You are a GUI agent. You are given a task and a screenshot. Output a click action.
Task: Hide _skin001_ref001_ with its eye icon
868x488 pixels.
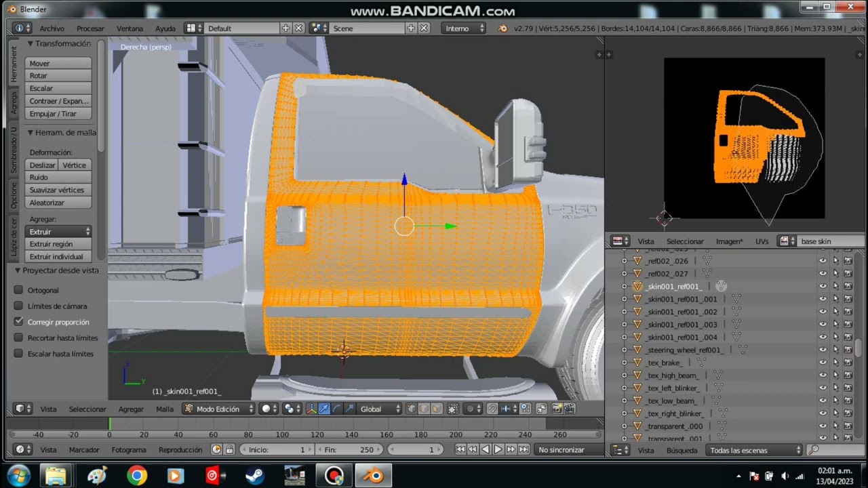pos(823,287)
